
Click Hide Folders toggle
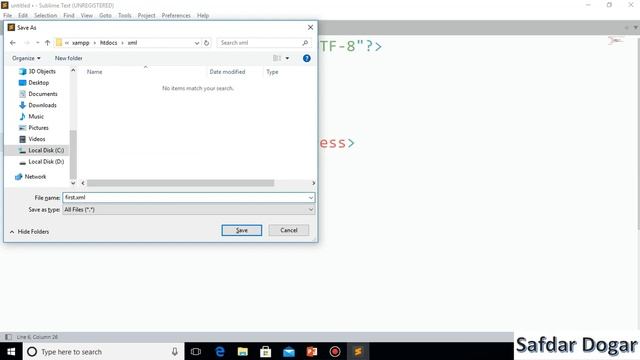tap(29, 232)
